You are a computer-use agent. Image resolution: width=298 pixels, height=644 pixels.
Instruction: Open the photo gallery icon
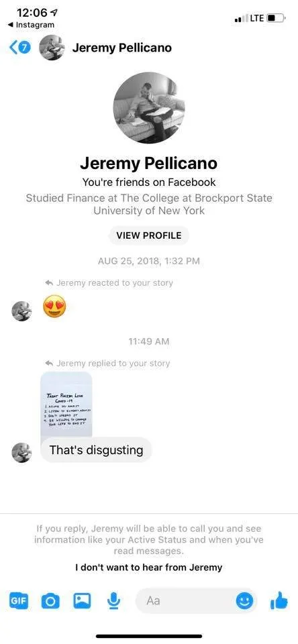click(82, 601)
